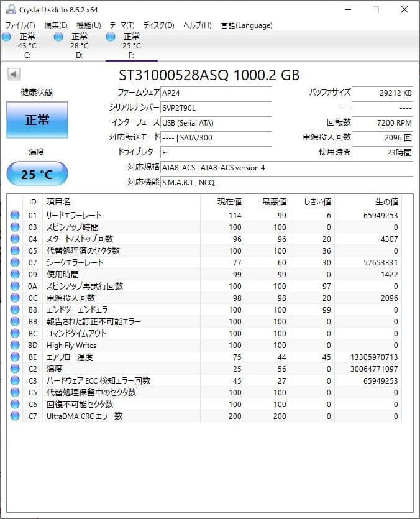
Task: Switch to the F: drive tab at 25 °C
Action: (x=132, y=45)
